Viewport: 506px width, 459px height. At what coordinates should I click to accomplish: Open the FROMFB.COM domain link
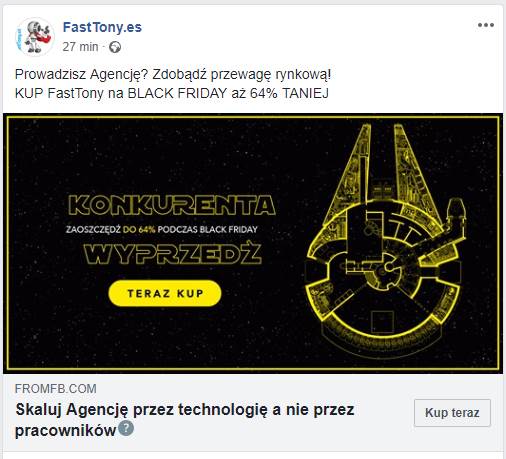(56, 389)
